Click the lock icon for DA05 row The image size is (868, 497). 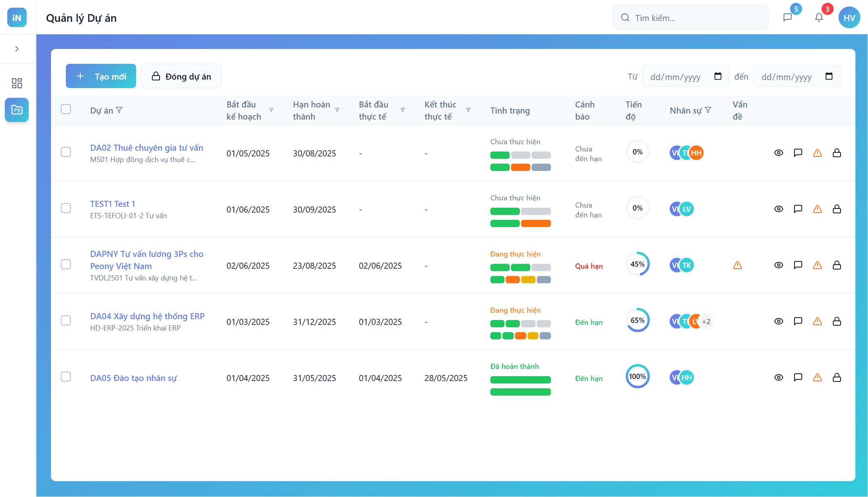click(836, 377)
